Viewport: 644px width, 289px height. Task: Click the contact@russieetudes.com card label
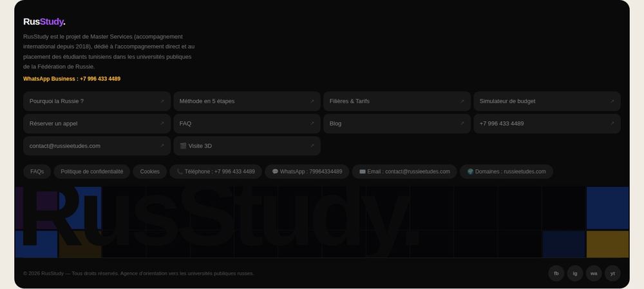[65, 146]
